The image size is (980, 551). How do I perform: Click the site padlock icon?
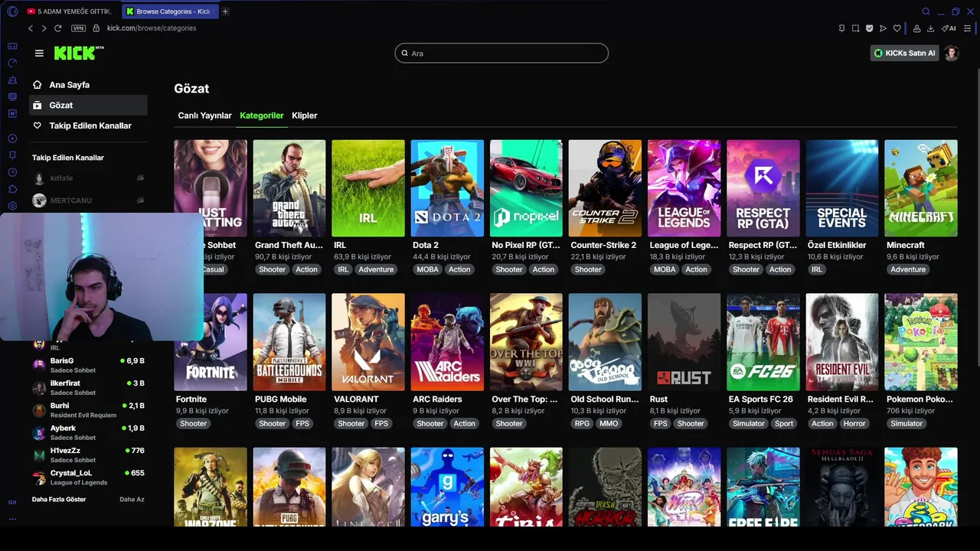coord(96,28)
